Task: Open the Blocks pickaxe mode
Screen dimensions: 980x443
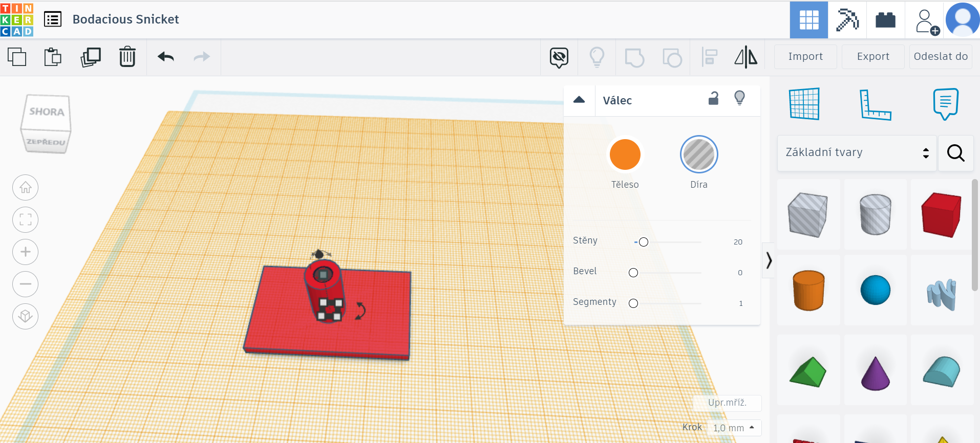Action: [847, 20]
